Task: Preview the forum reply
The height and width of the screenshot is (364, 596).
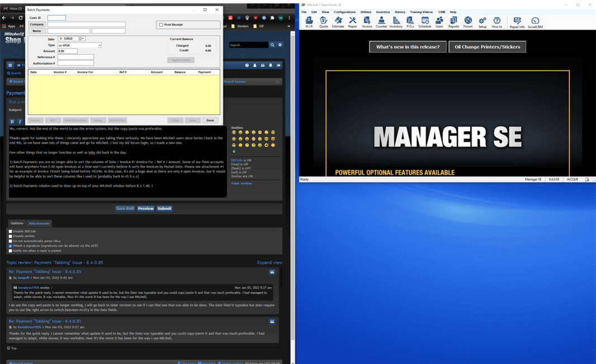Action: (x=146, y=209)
